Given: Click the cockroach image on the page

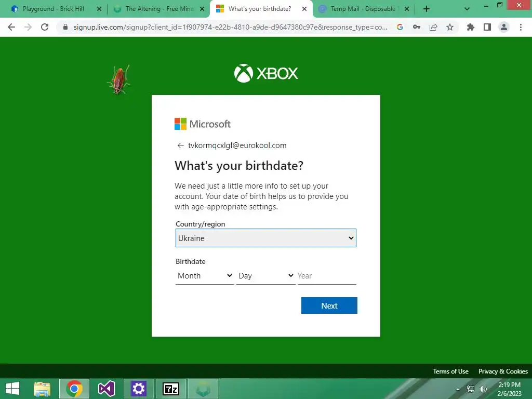Looking at the screenshot, I should 119,79.
